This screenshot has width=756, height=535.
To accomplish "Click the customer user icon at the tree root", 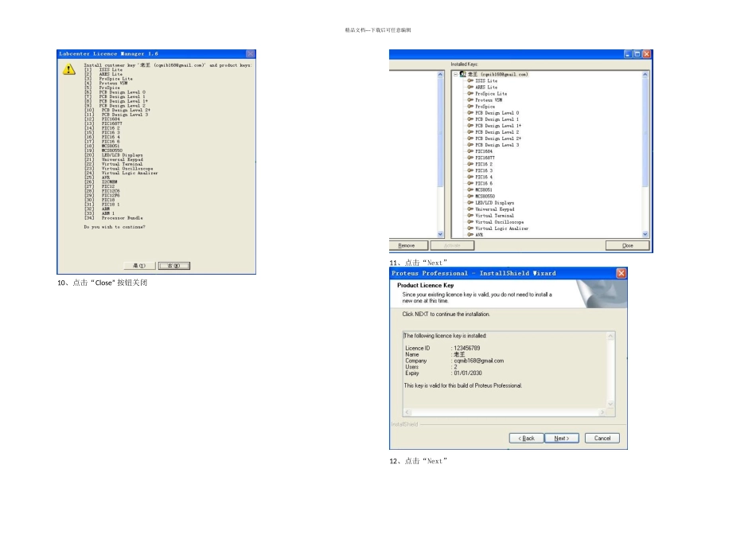I will [463, 74].
